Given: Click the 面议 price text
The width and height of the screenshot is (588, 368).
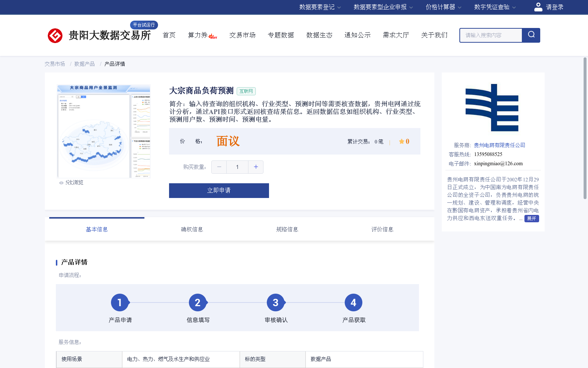Looking at the screenshot, I should pyautogui.click(x=228, y=141).
